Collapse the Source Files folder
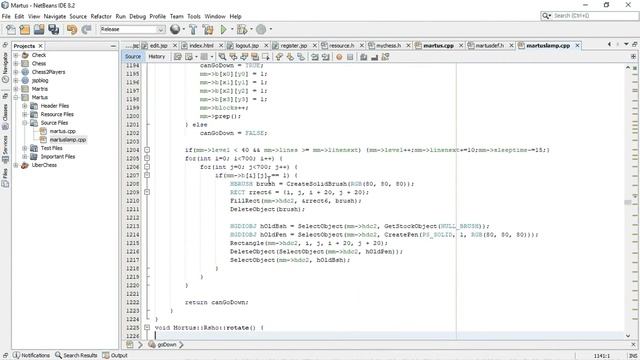This screenshot has height=360, width=640. click(x=24, y=123)
